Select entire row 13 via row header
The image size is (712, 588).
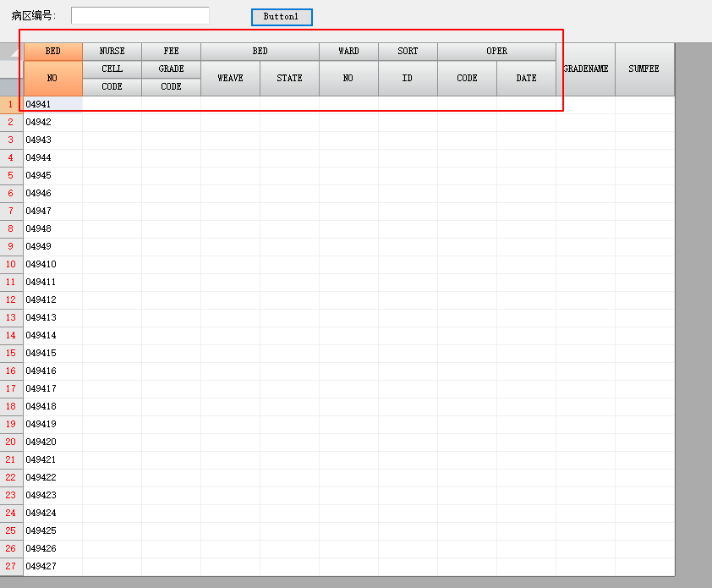11,317
